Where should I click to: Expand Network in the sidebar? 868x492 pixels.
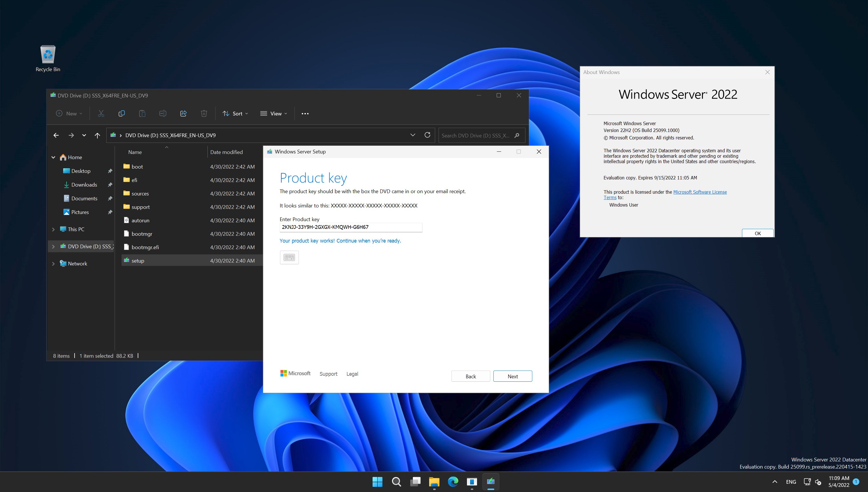pos(53,263)
